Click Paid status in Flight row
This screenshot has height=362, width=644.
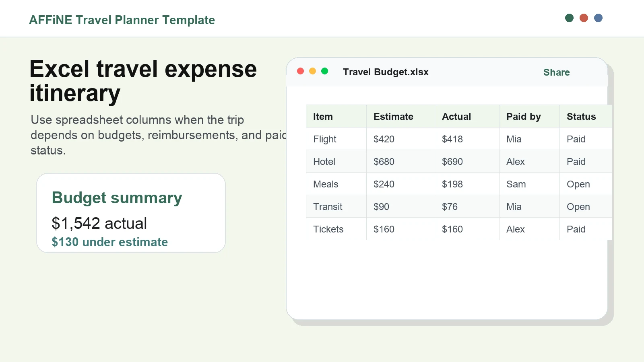[586, 139]
